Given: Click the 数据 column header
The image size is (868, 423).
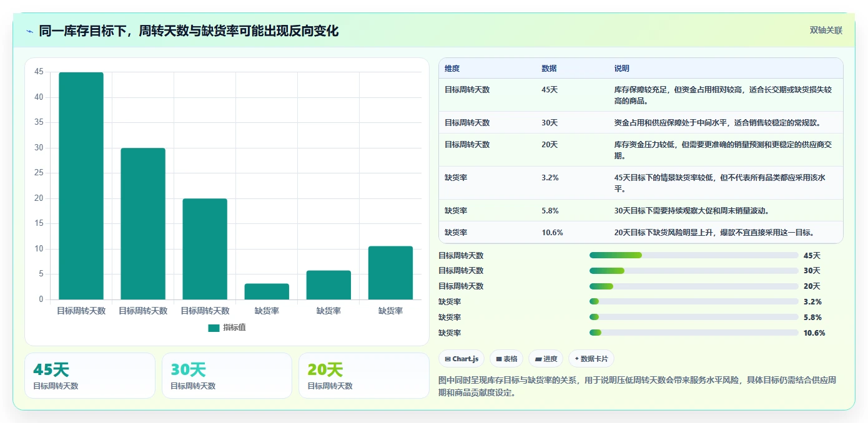Looking at the screenshot, I should [x=549, y=69].
